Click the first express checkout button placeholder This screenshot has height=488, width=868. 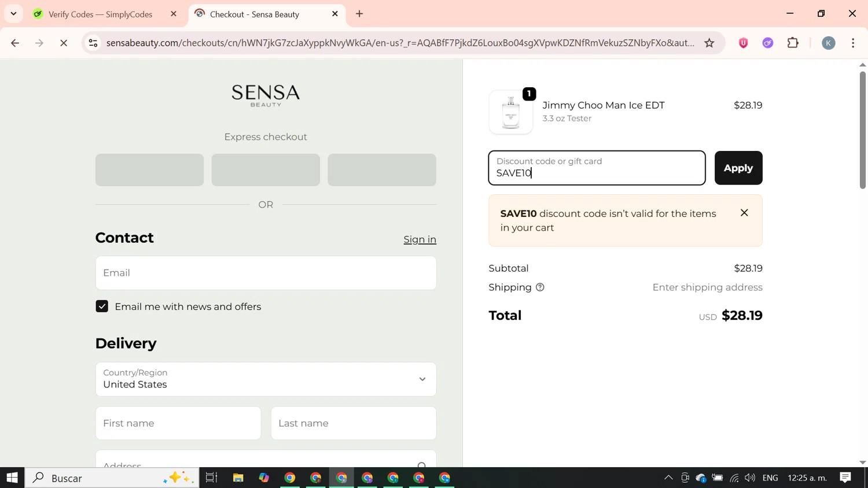[x=149, y=170]
